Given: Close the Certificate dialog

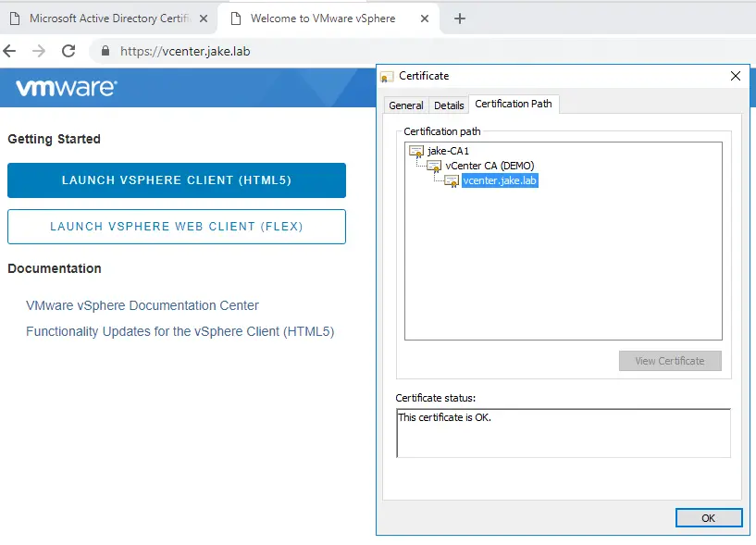Looking at the screenshot, I should [736, 76].
